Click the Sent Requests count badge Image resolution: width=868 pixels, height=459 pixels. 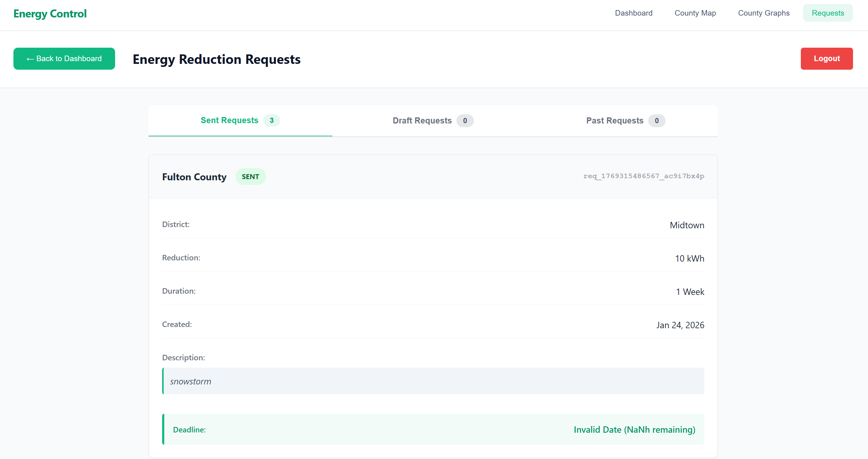(x=272, y=120)
